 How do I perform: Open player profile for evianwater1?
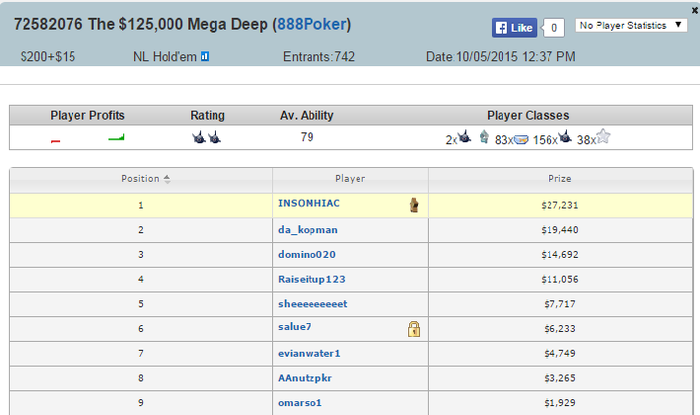309,352
